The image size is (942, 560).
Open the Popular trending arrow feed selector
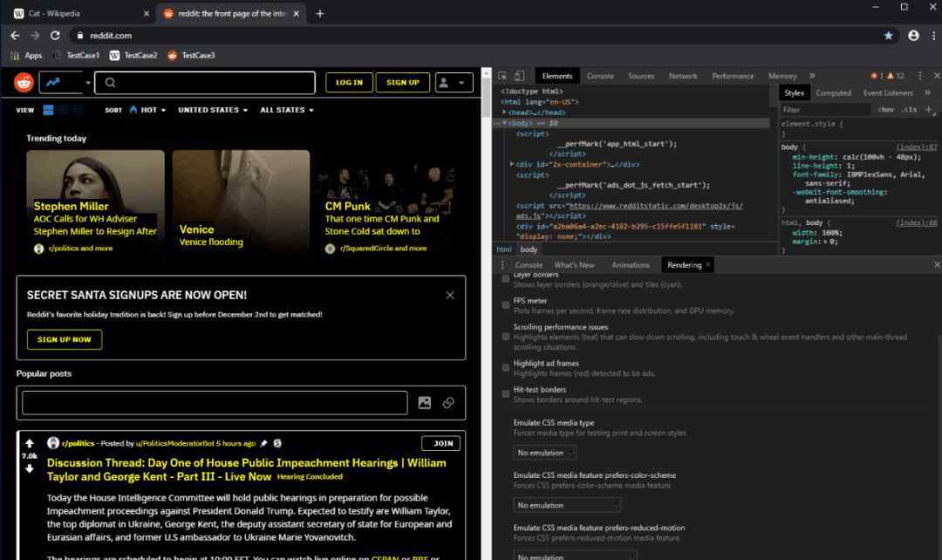point(65,82)
